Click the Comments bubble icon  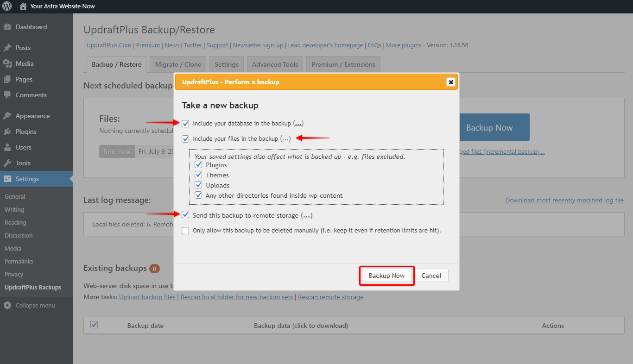tap(7, 95)
